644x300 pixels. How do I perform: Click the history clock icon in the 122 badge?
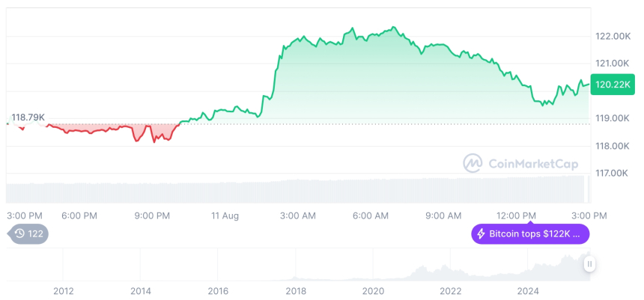(19, 233)
